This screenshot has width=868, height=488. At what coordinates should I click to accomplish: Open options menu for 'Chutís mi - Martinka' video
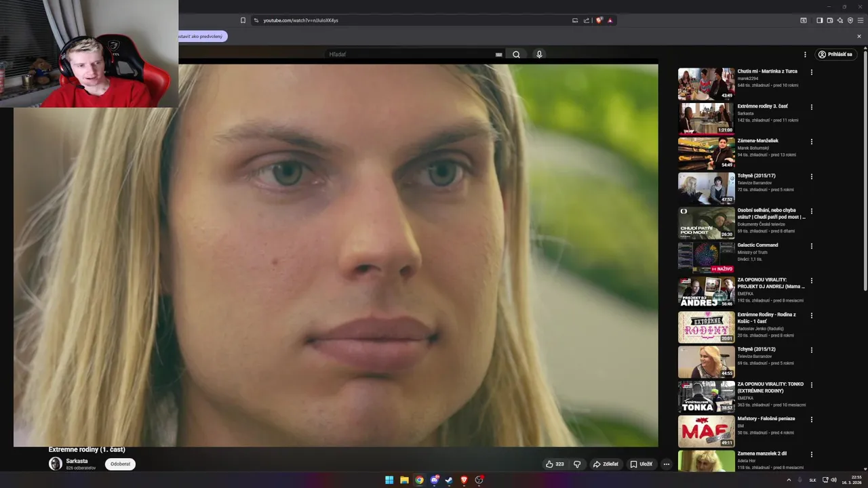pos(812,72)
